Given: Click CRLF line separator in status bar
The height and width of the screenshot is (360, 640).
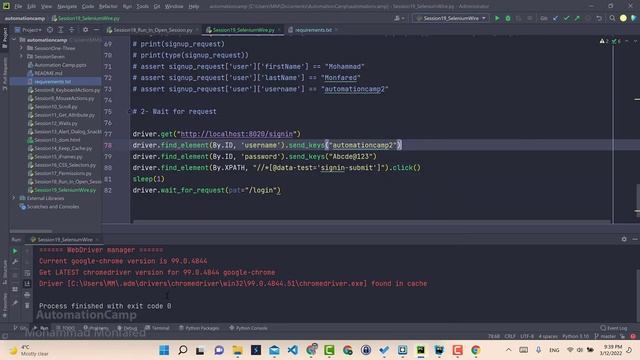Looking at the screenshot, I should tap(510, 336).
